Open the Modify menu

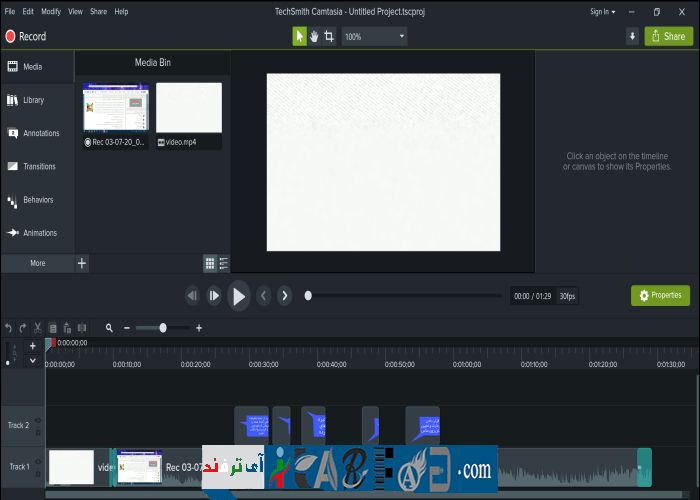(x=50, y=11)
